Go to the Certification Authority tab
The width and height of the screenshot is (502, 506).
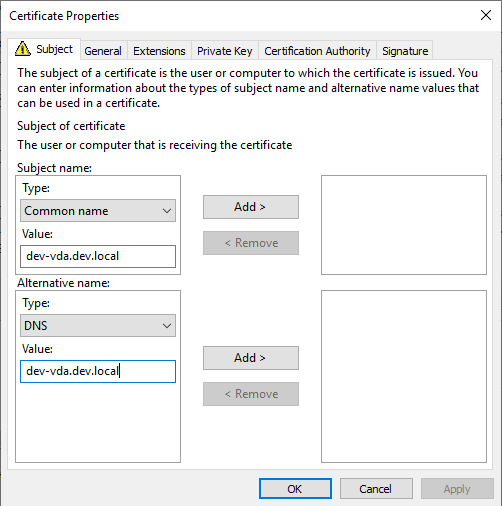pyautogui.click(x=317, y=51)
